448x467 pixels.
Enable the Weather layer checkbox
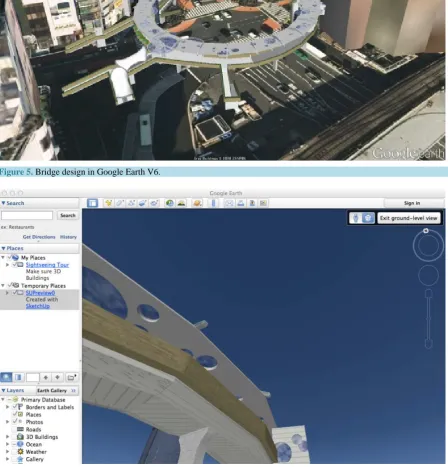[x=14, y=452]
